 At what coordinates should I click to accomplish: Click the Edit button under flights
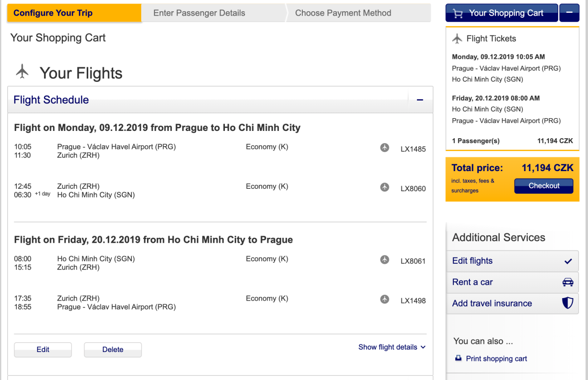43,350
